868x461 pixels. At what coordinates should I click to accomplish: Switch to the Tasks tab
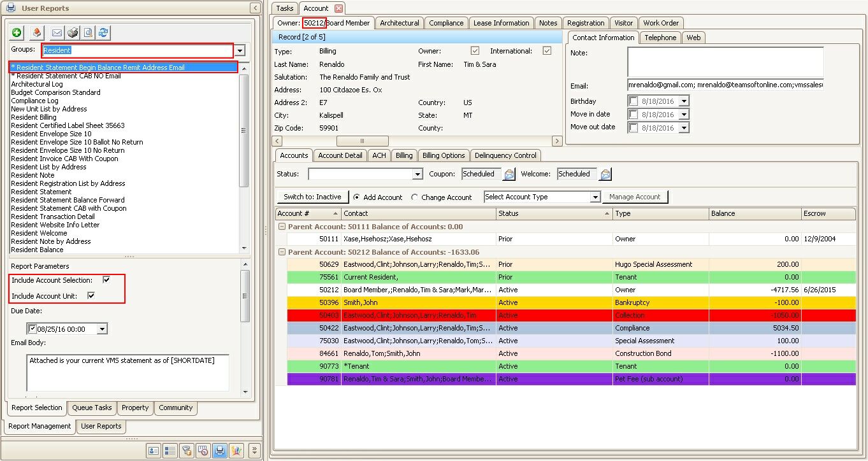[285, 8]
